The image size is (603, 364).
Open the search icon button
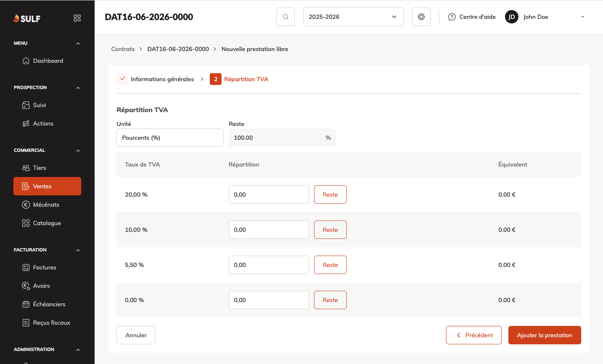[286, 17]
